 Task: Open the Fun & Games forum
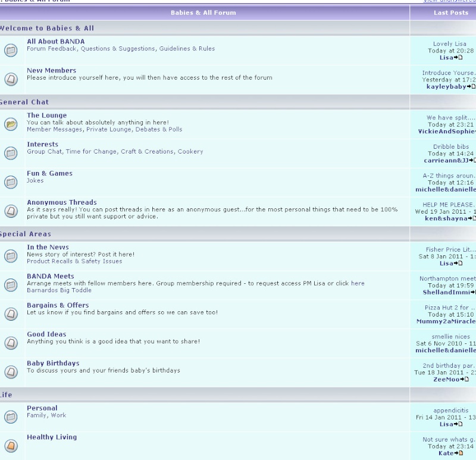click(x=50, y=173)
